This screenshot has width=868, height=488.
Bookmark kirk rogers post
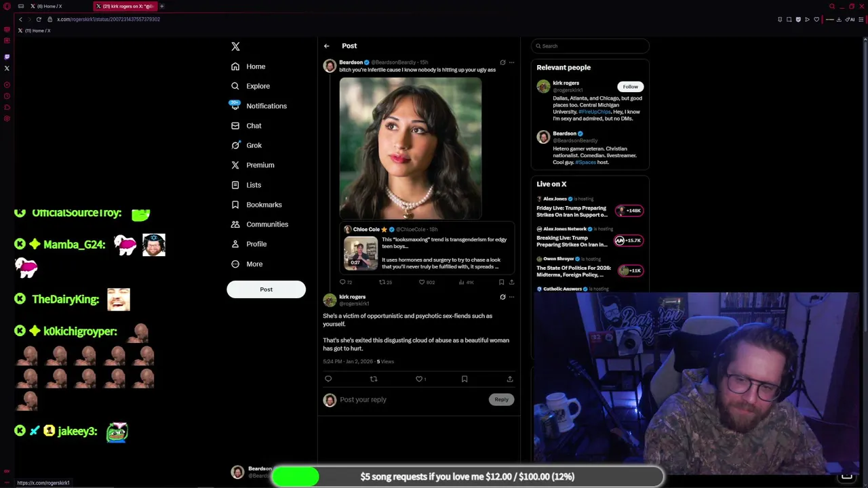click(x=465, y=379)
